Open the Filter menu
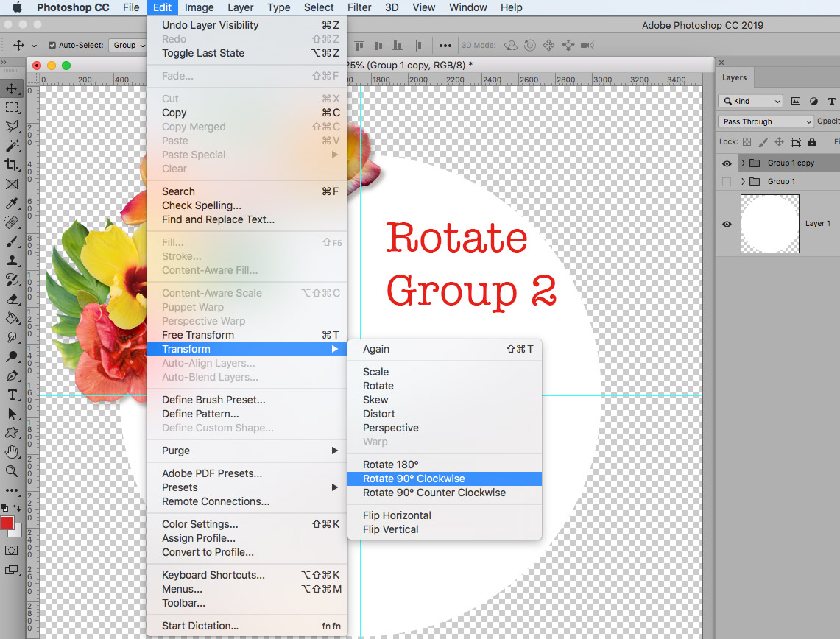 click(x=359, y=7)
